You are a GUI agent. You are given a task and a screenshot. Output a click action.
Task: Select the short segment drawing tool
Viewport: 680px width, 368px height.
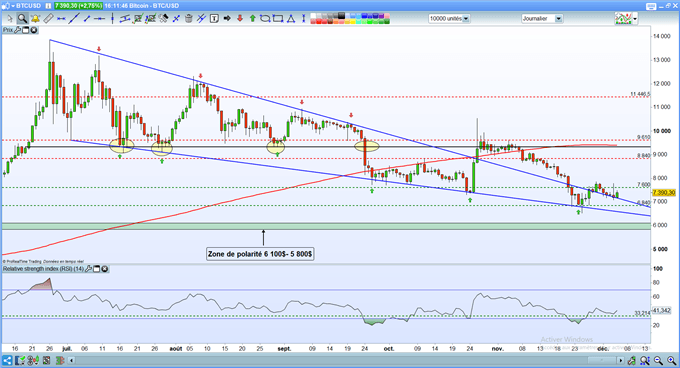(87, 19)
